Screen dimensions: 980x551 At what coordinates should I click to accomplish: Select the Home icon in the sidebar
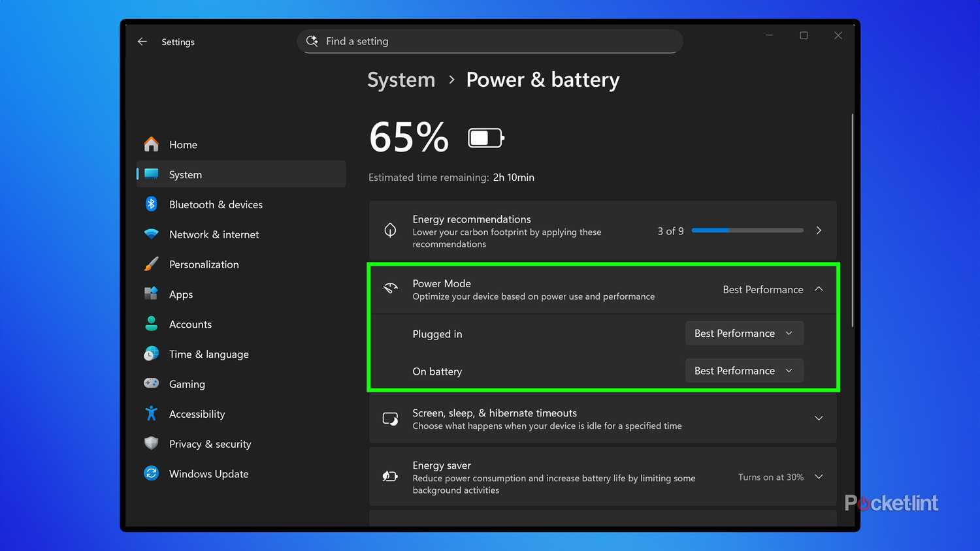(151, 144)
